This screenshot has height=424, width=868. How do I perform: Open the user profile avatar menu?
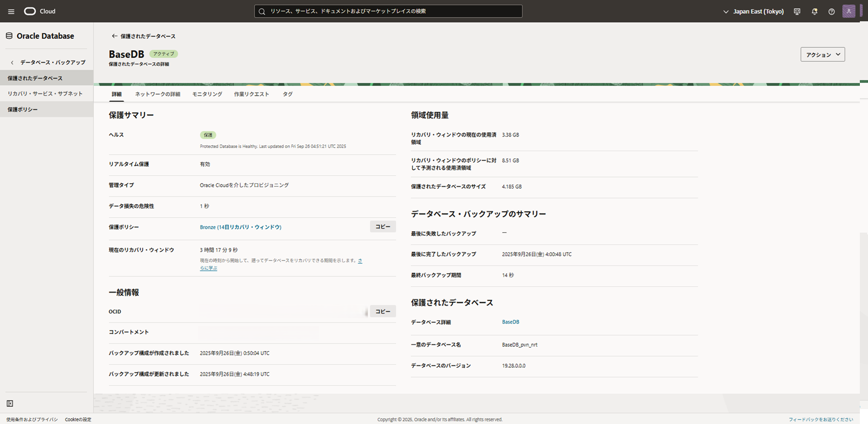849,11
